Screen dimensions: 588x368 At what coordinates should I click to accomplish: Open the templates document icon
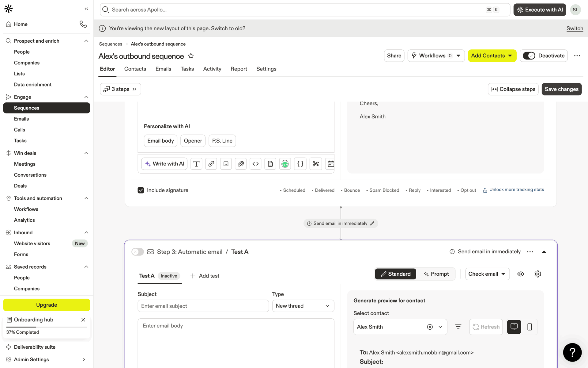tap(270, 164)
